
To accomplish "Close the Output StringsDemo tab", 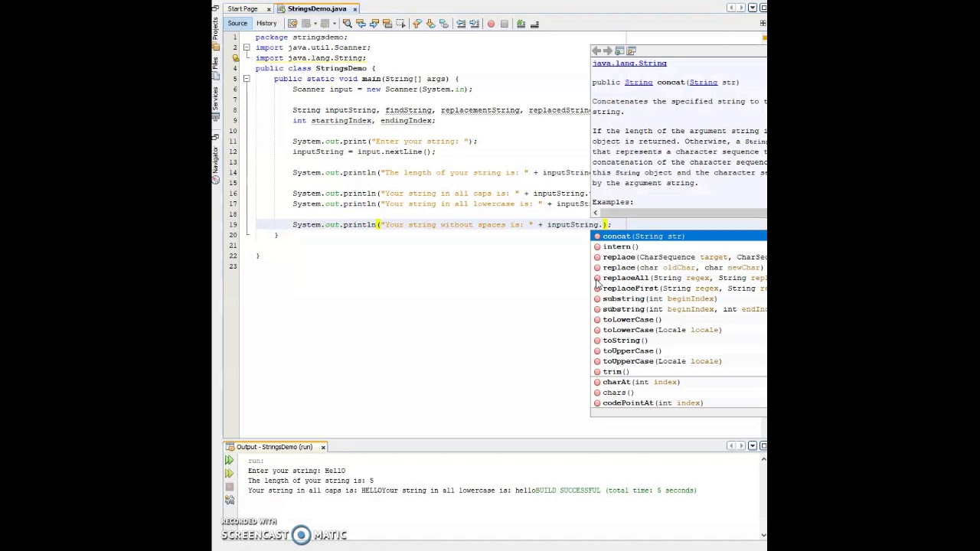I will [322, 447].
